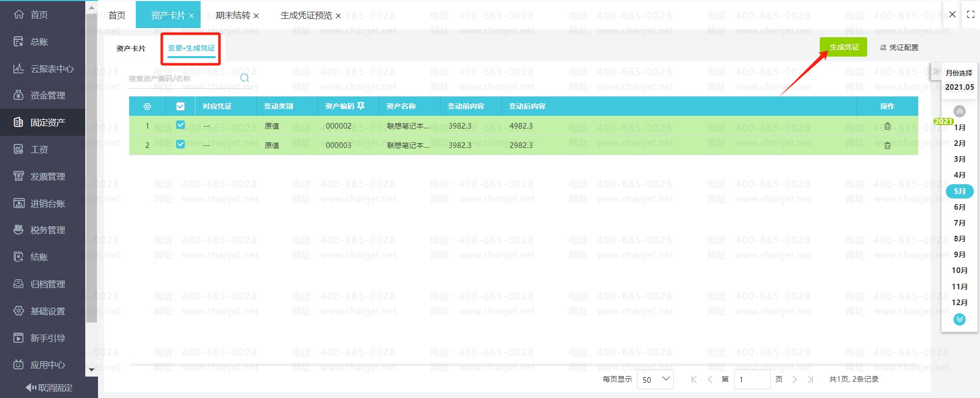This screenshot has height=398, width=980.
Task: Open 税务管理 in the sidebar
Action: (39, 230)
